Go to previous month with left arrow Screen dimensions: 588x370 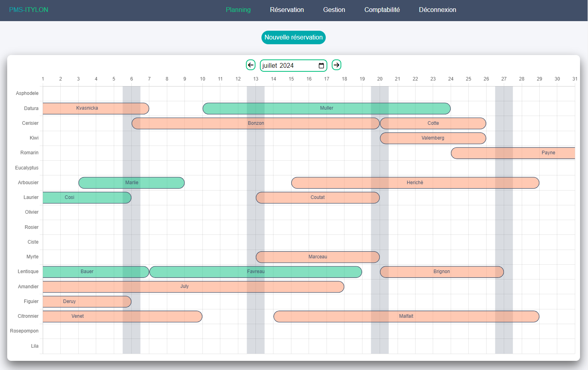tap(251, 65)
